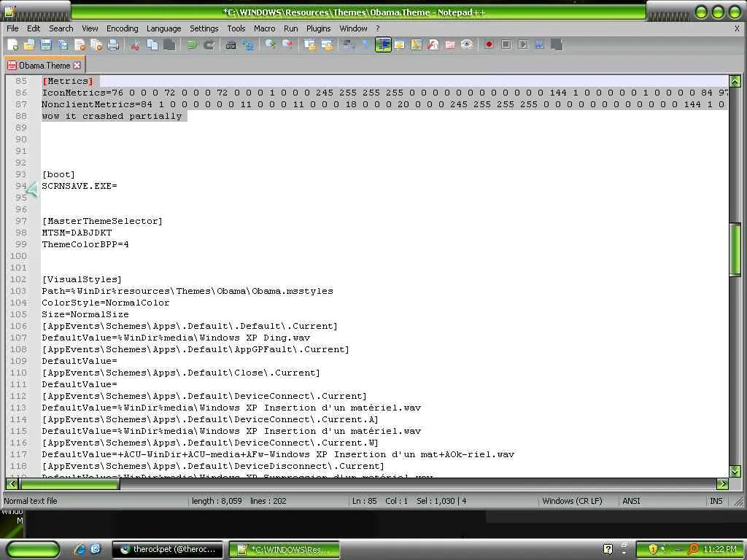Click the horizontal scrollbar right arrow
The image size is (747, 560).
coord(722,484)
